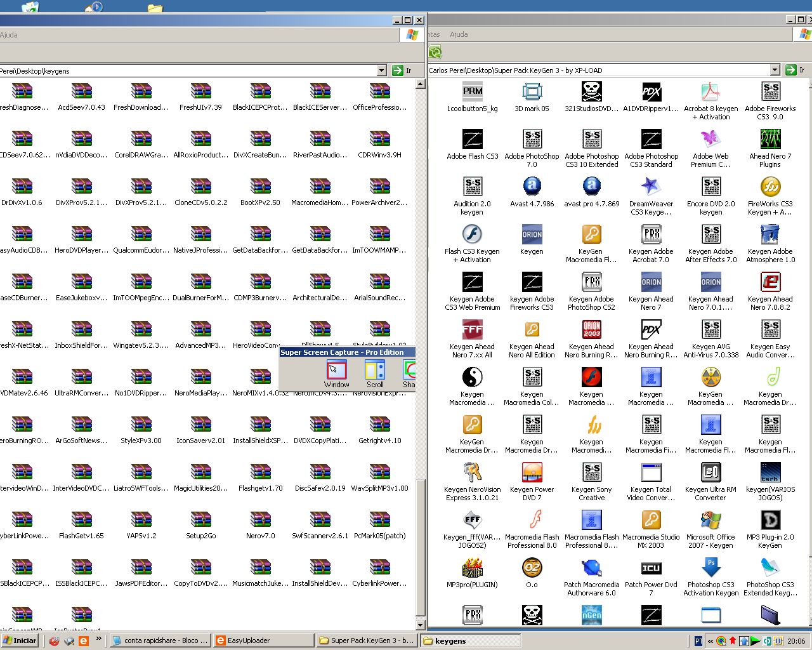The height and width of the screenshot is (650, 812).
Task: Select Encore DVD 2.0 keygen icon
Action: 711,187
